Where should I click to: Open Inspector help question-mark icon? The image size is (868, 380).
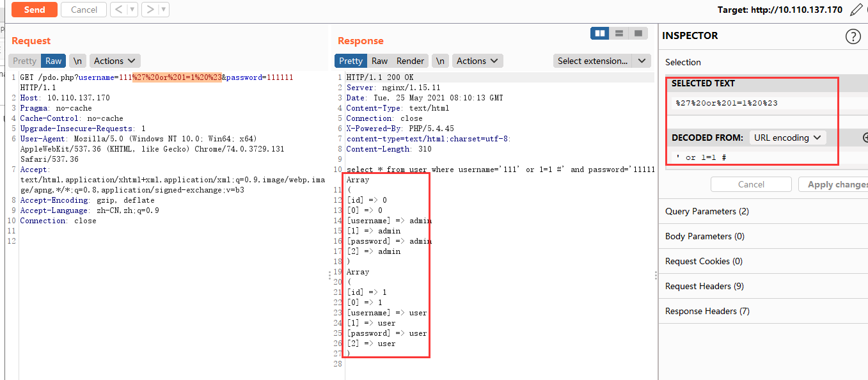coord(853,36)
